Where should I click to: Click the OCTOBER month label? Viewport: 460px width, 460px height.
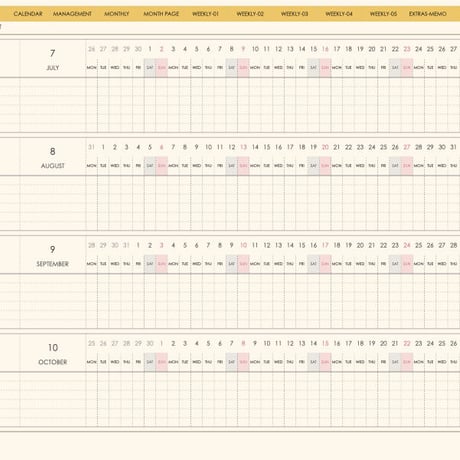pyautogui.click(x=53, y=362)
